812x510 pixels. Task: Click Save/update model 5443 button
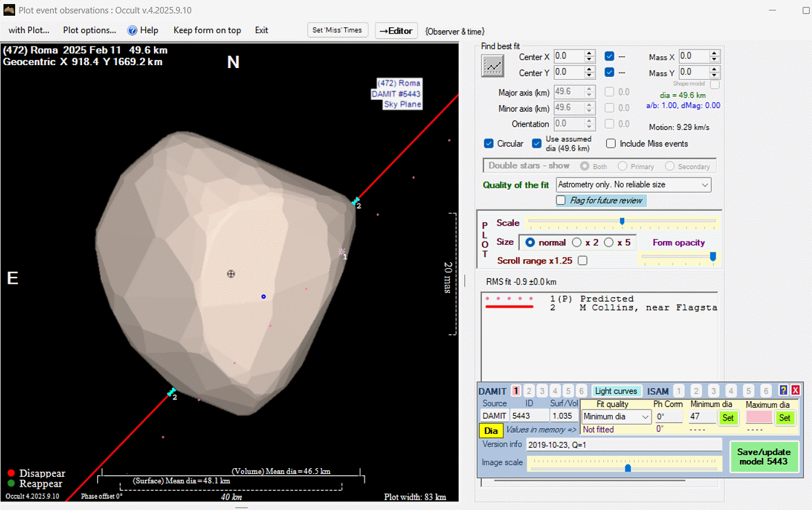(x=763, y=456)
